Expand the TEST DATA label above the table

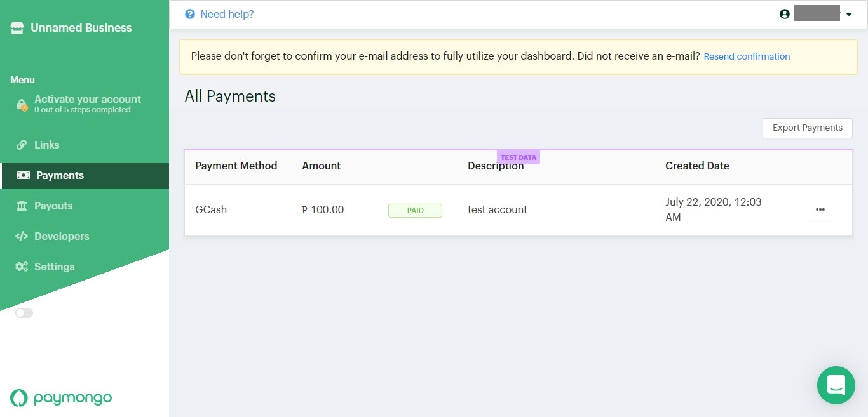[519, 157]
